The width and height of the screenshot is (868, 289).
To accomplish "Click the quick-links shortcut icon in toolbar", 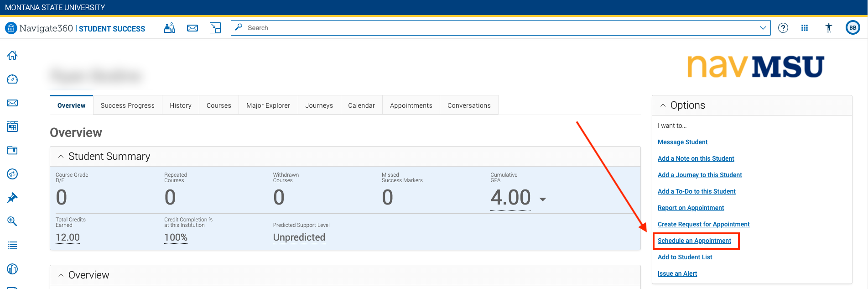I will coord(215,28).
